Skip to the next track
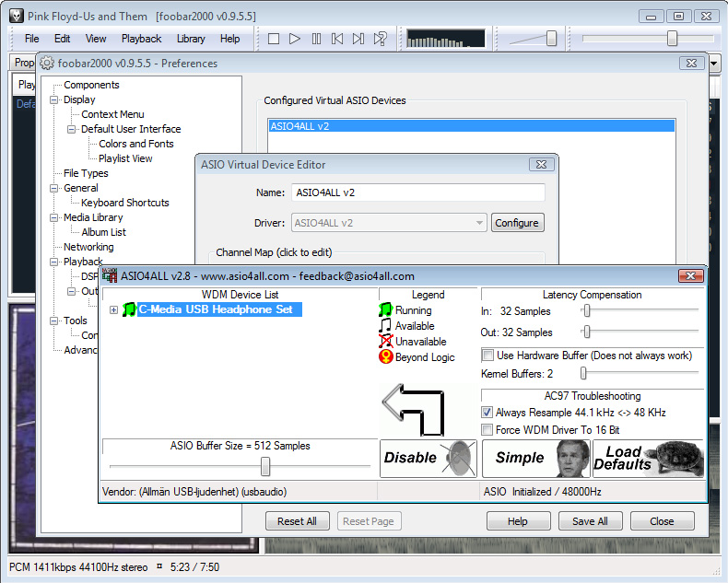The height and width of the screenshot is (583, 728). click(358, 39)
